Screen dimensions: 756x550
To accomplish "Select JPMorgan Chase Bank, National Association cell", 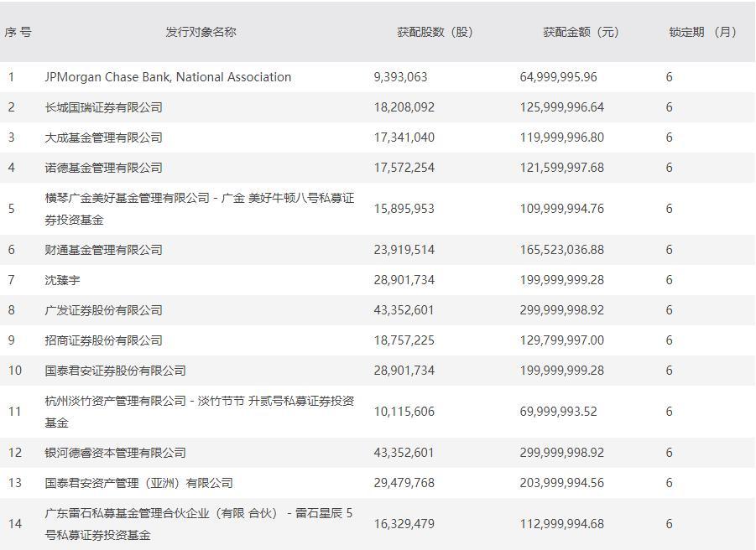I will pos(168,77).
